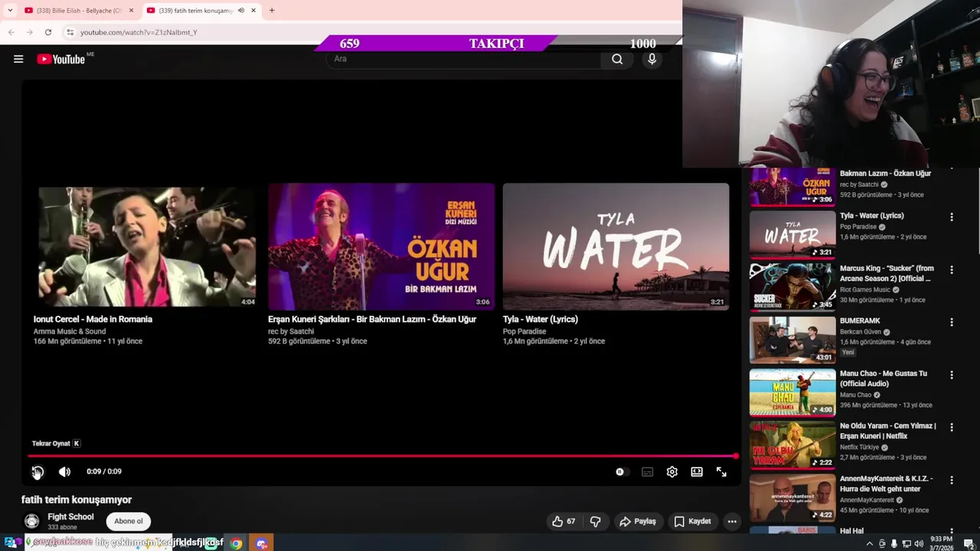Open end screen video Ionut Cercel - Made in Romania

147,246
